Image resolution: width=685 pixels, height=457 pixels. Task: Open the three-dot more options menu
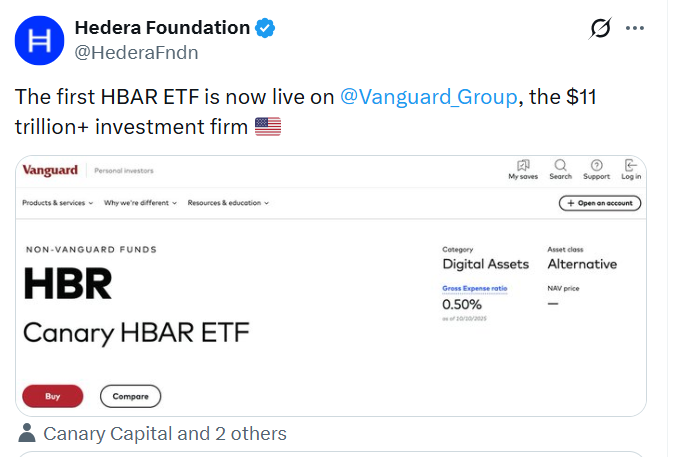[635, 28]
